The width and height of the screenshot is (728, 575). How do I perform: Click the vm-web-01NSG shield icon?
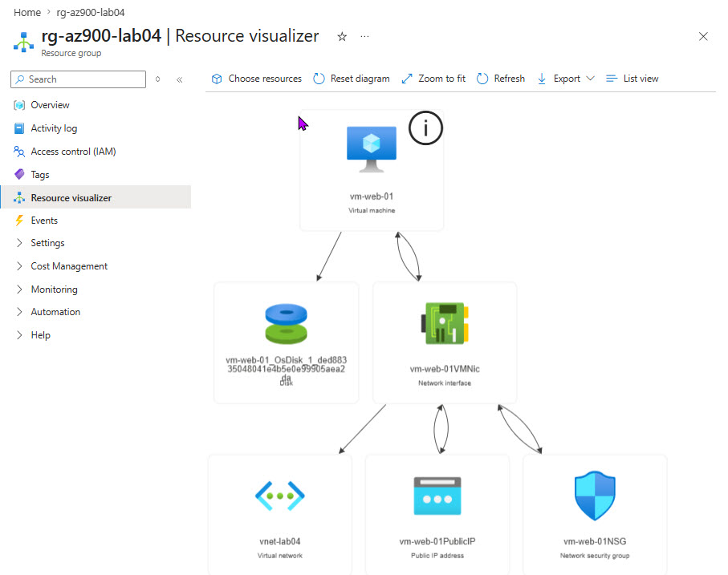[595, 496]
